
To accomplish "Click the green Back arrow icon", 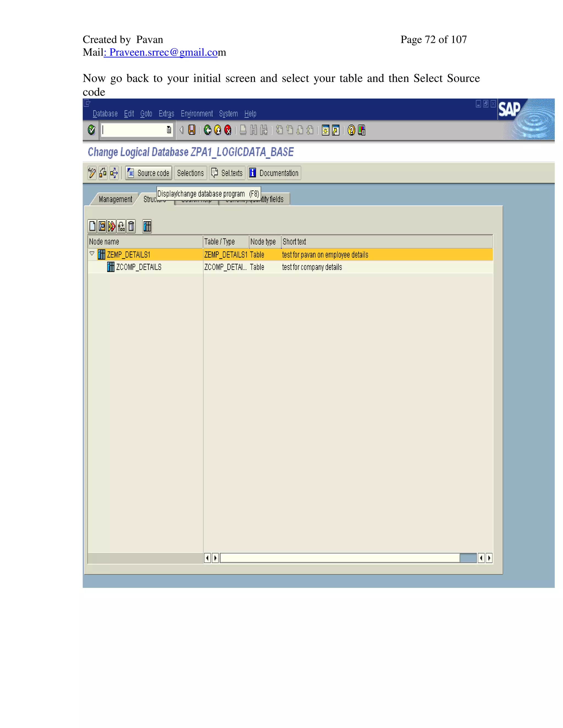I will point(208,130).
